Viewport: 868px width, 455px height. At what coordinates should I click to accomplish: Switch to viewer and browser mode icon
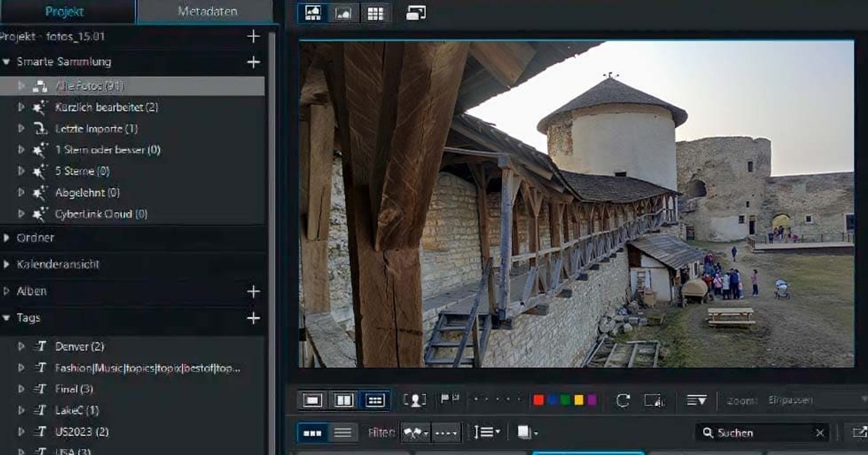point(313,13)
